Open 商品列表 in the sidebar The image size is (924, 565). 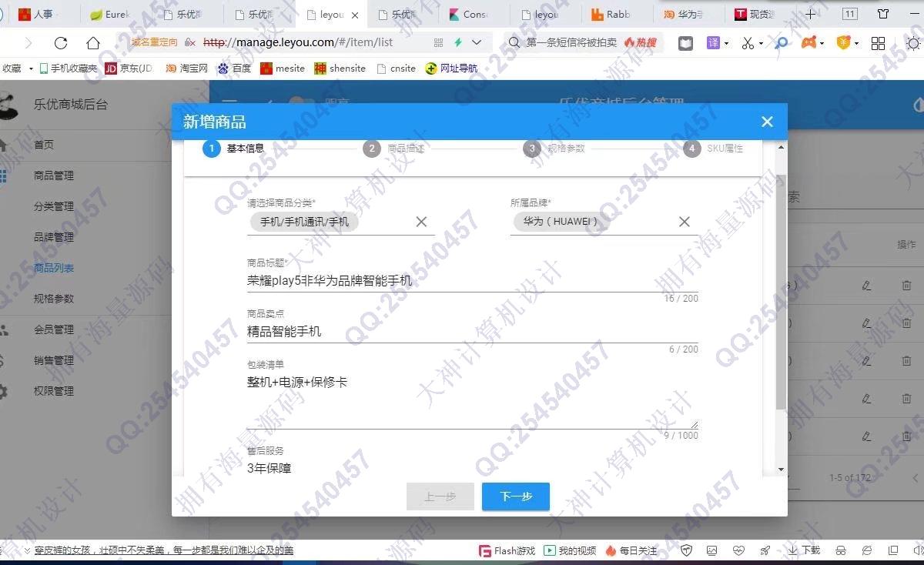point(54,268)
